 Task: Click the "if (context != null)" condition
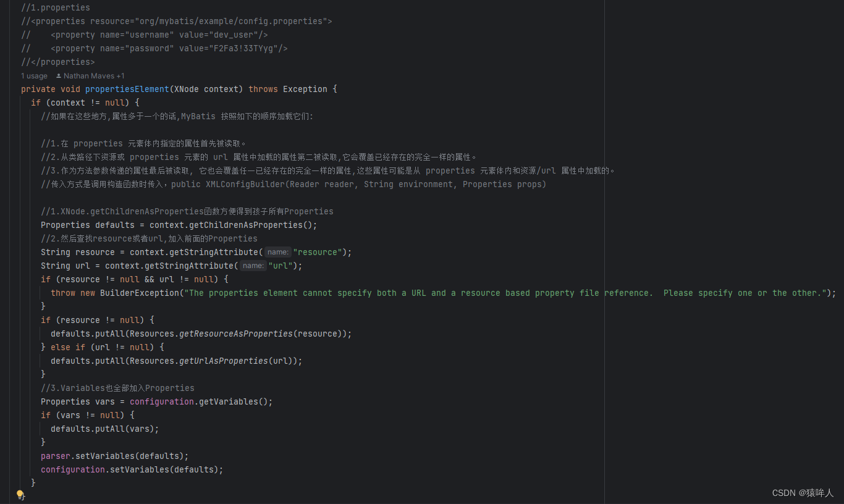tap(80, 103)
